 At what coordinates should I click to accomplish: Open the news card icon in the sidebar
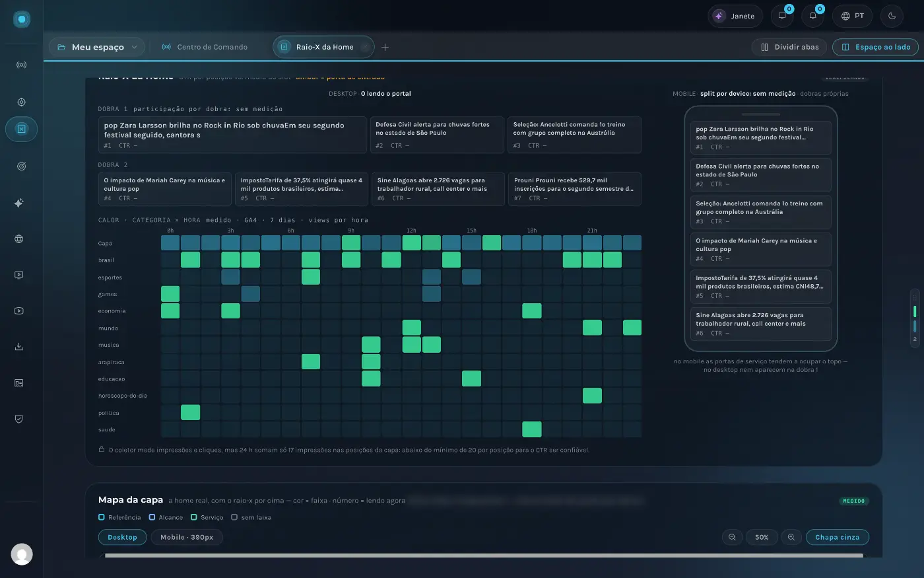point(19,382)
